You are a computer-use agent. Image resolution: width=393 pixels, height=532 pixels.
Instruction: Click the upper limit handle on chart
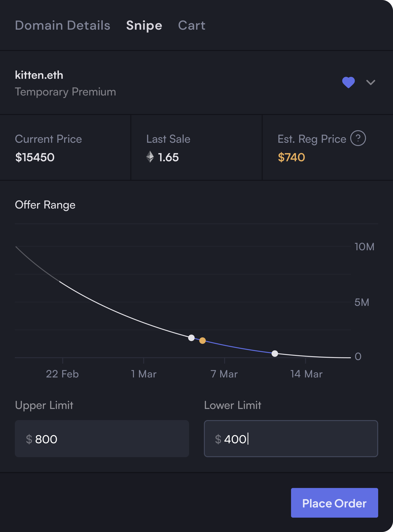pos(191,338)
